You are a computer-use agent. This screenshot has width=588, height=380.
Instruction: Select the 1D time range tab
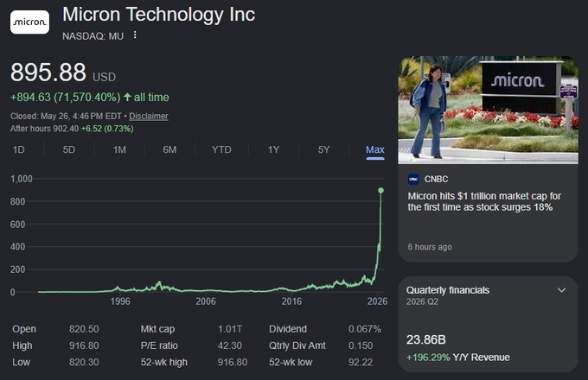point(18,149)
